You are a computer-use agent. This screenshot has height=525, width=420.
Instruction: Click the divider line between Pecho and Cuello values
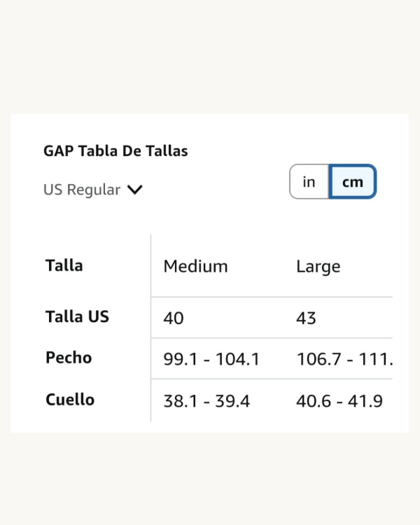click(272, 379)
